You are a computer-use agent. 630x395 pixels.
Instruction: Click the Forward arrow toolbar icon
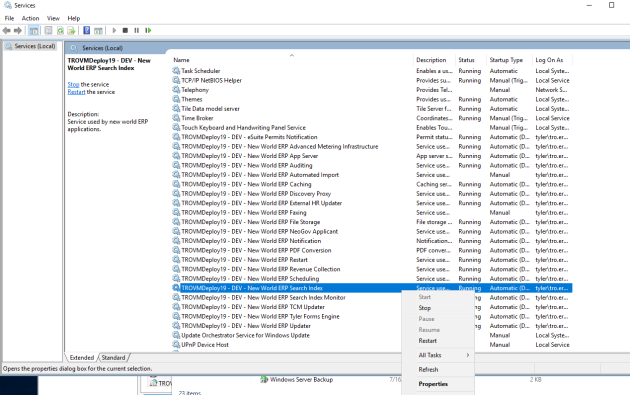pyautogui.click(x=18, y=31)
